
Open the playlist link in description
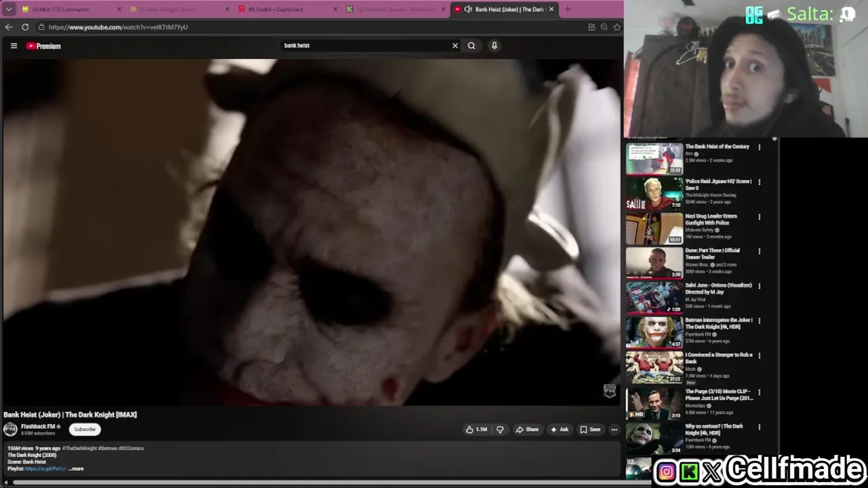(x=45, y=468)
